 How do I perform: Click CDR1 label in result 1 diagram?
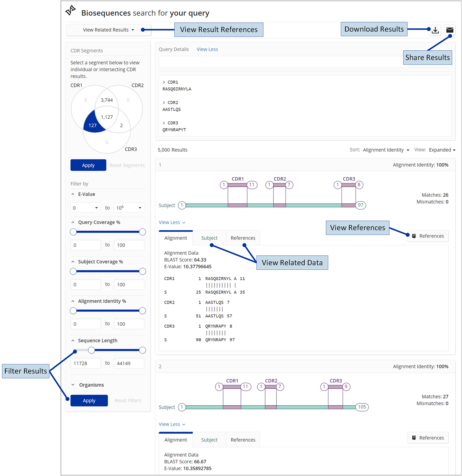[237, 179]
